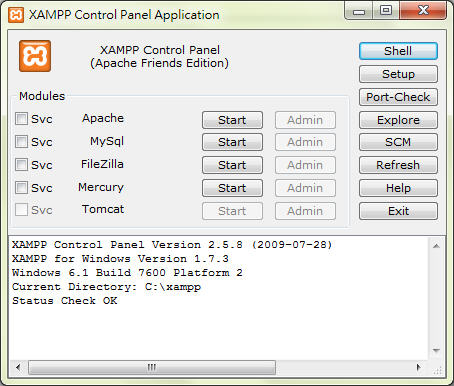The width and height of the screenshot is (454, 386).
Task: Open FileZilla Admin
Action: click(305, 165)
